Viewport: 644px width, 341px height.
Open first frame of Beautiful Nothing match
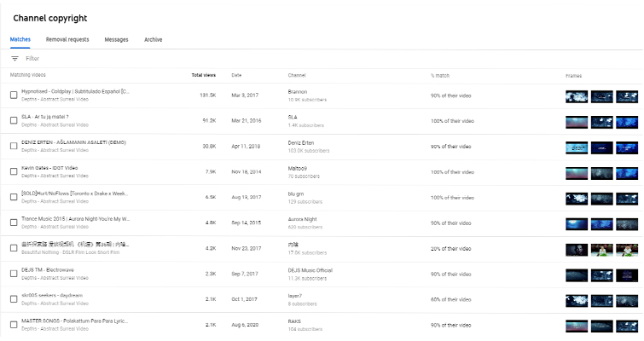(x=577, y=250)
